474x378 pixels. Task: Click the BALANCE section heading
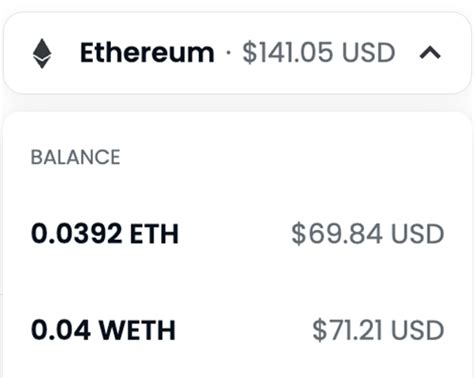(75, 157)
